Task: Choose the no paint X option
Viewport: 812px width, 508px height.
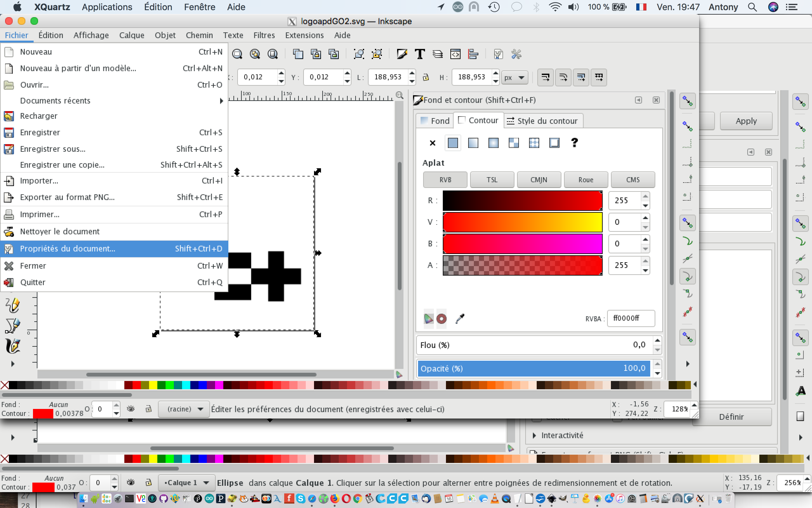Action: (433, 143)
